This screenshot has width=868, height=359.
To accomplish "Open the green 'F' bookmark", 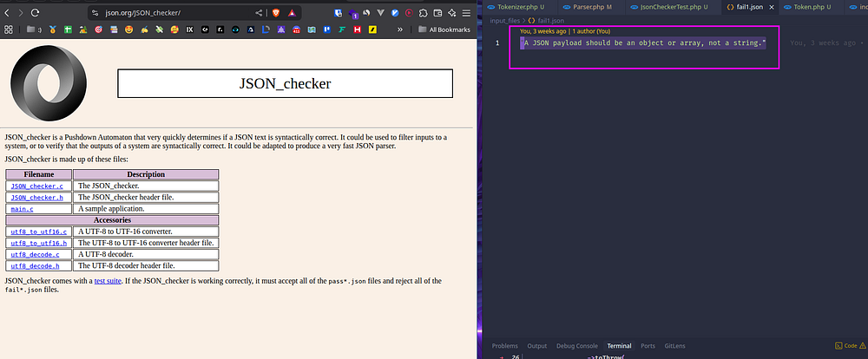I will 342,29.
